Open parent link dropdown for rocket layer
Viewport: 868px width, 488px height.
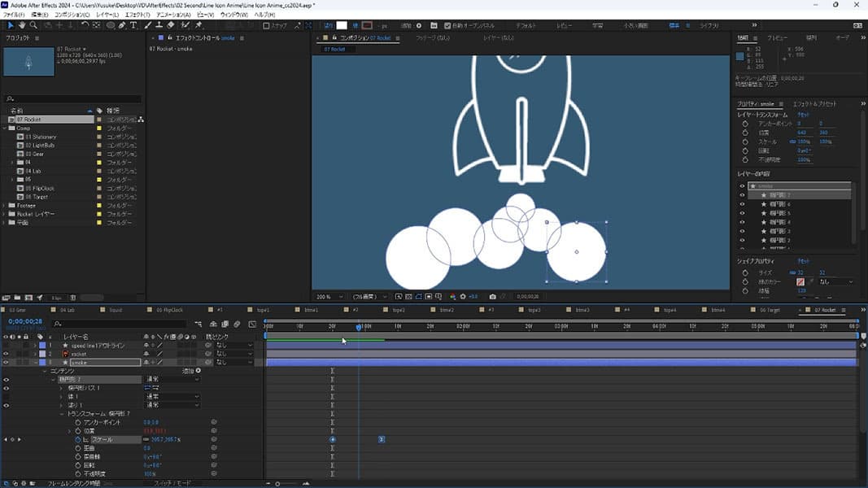tap(234, 354)
